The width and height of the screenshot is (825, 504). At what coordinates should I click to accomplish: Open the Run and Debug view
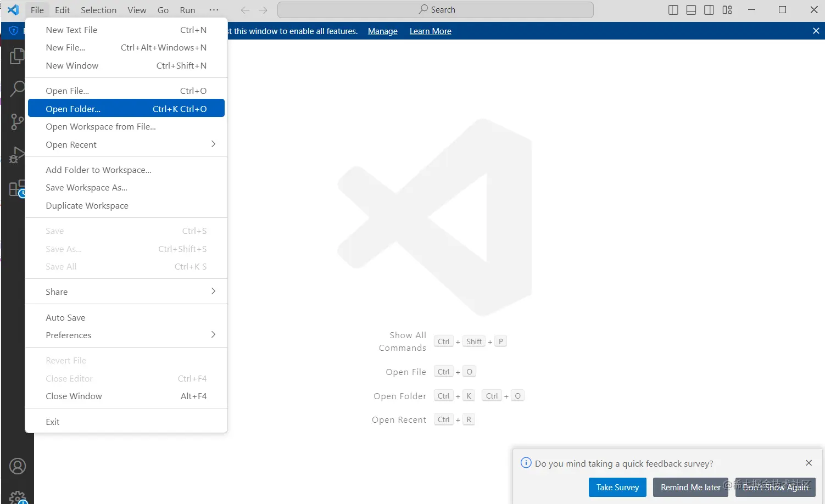coord(17,155)
